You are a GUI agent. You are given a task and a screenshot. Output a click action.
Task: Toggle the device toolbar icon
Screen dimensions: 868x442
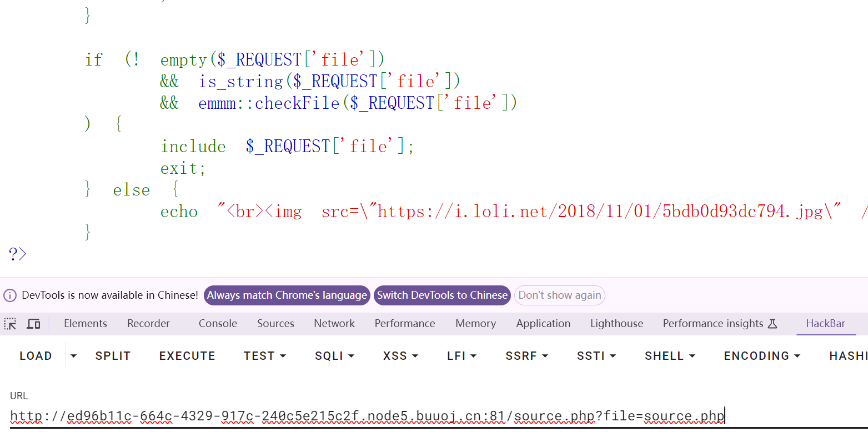(34, 324)
